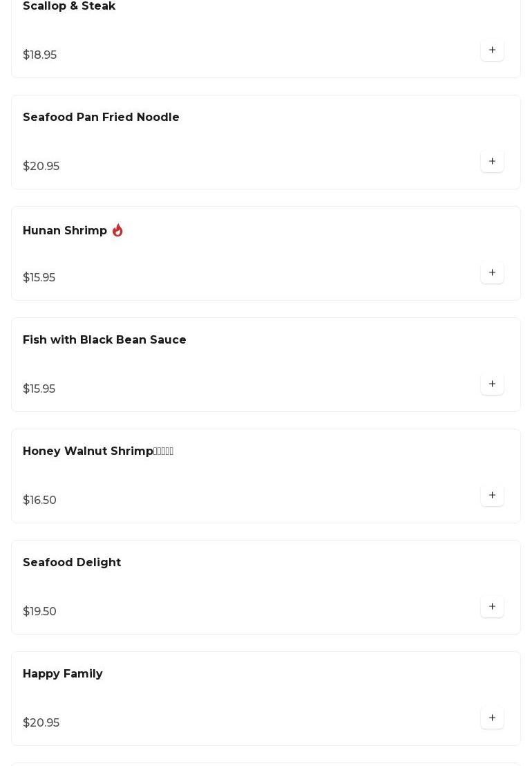The width and height of the screenshot is (532, 766).
Task: Click the Fish with Black Bean Sauce title
Action: 104,340
